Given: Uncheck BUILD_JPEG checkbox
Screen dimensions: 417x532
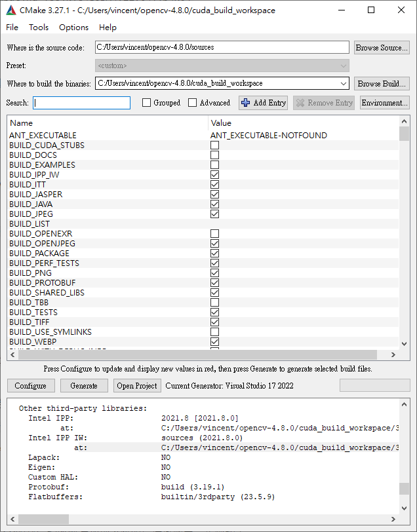Looking at the screenshot, I should click(214, 214).
